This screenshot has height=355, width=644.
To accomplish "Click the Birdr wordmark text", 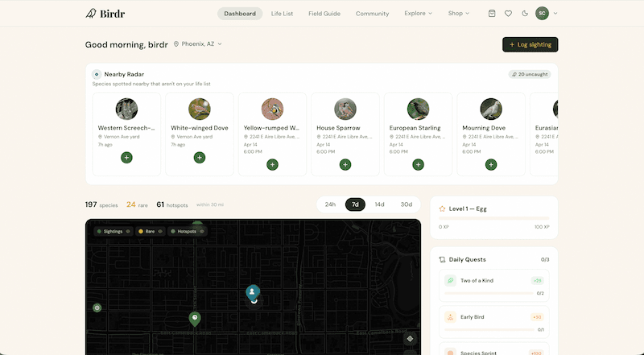I will [112, 14].
